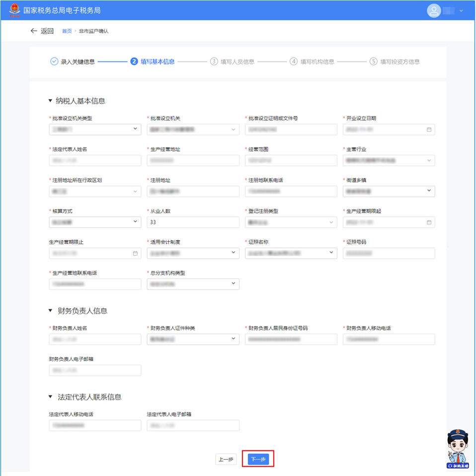This screenshot has height=476, width=476.
Task: Open the 核算方式 dropdown
Action: click(x=135, y=222)
